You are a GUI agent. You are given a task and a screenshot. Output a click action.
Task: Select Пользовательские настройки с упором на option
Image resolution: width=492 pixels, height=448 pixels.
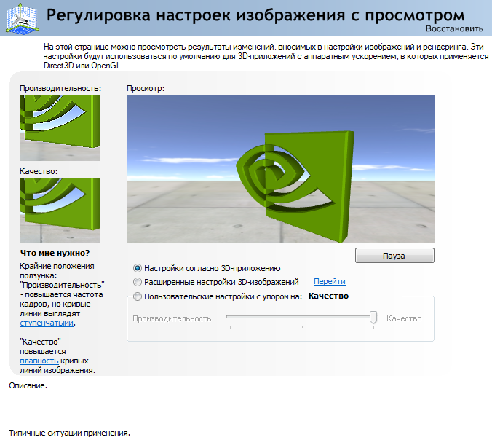coord(137,296)
